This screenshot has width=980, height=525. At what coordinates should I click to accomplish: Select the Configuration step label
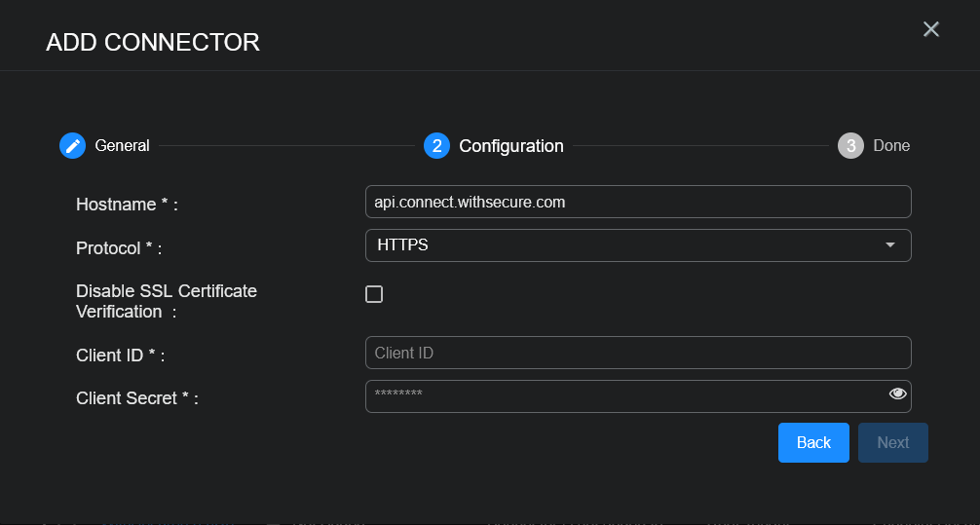pos(510,146)
